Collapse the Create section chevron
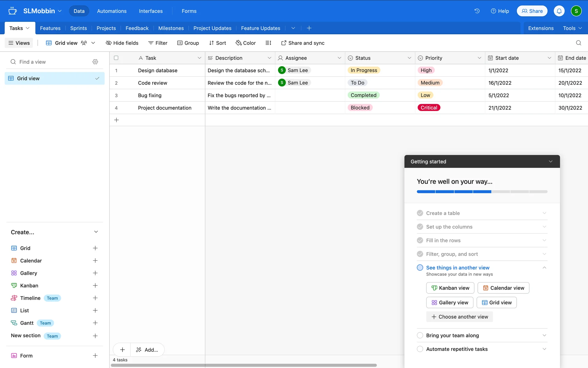 click(x=96, y=232)
